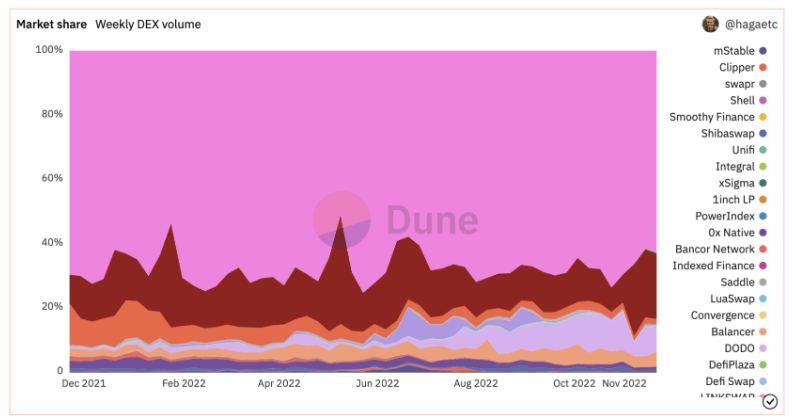Toggle the PowerIndex legend entry
Image resolution: width=796 pixels, height=420 pixels.
click(x=731, y=216)
